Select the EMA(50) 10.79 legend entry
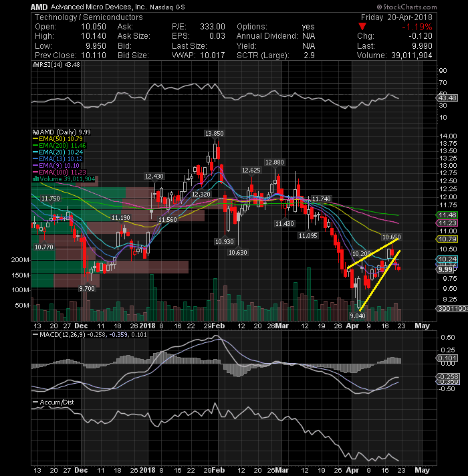Screen dimensions: 468x476 point(57,139)
